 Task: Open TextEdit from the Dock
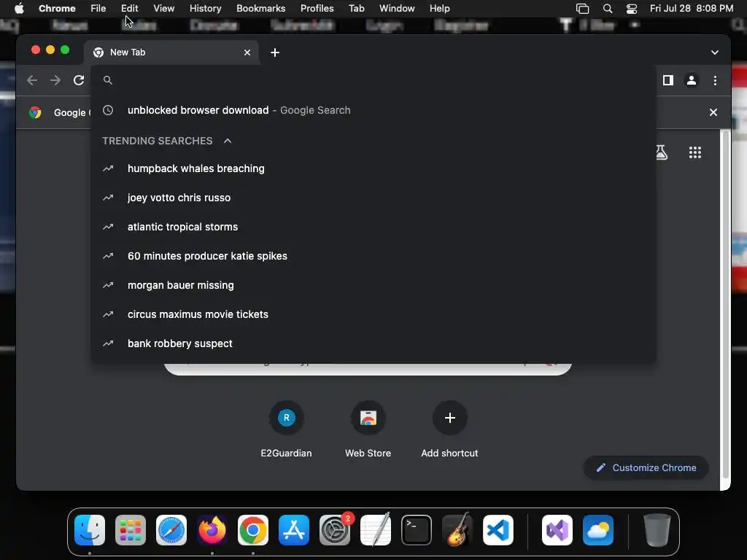376,530
